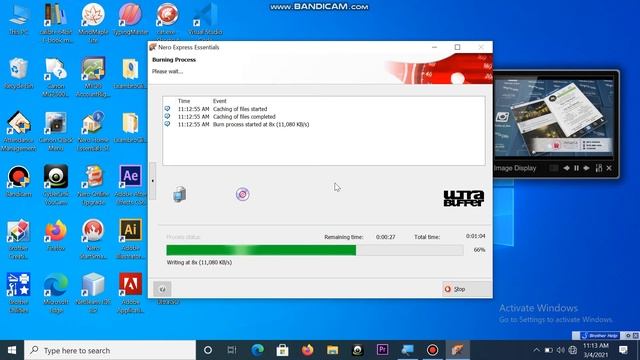Open the Firefox desktop shortcut

tap(56, 235)
